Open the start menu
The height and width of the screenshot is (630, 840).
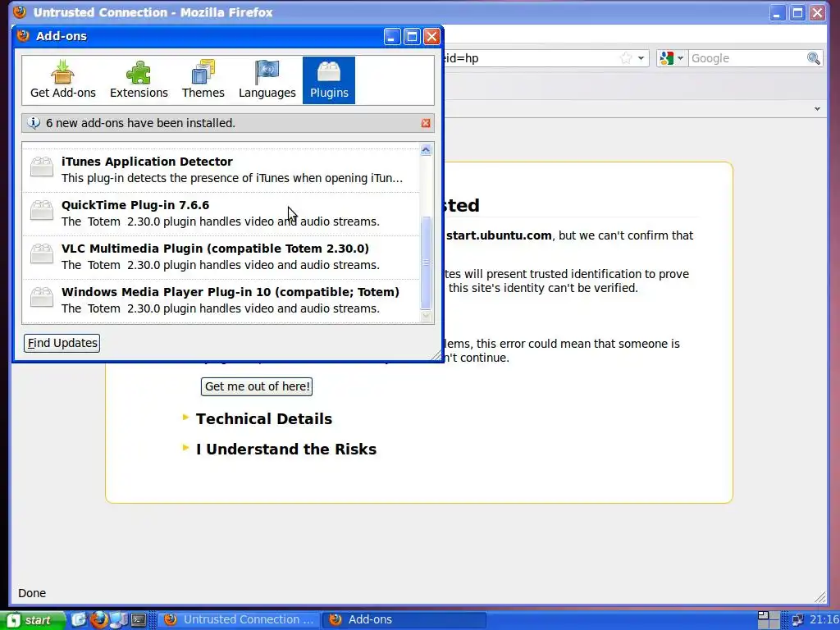[32, 620]
